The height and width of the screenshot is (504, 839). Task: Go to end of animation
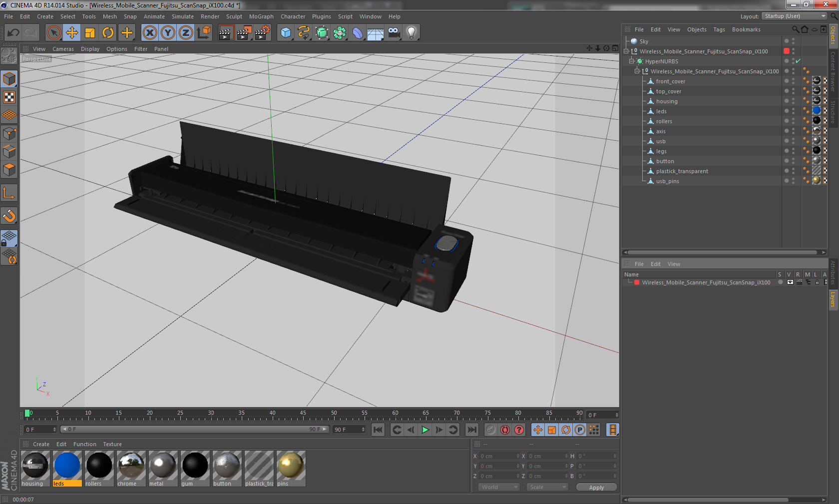tap(471, 430)
